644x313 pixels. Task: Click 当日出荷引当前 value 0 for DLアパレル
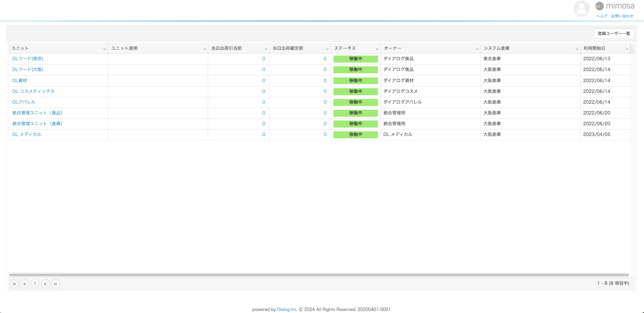(264, 102)
